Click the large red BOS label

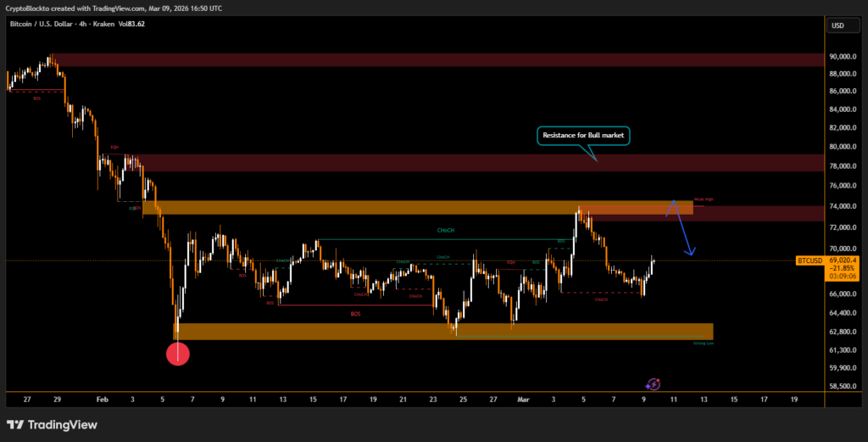[x=355, y=313]
